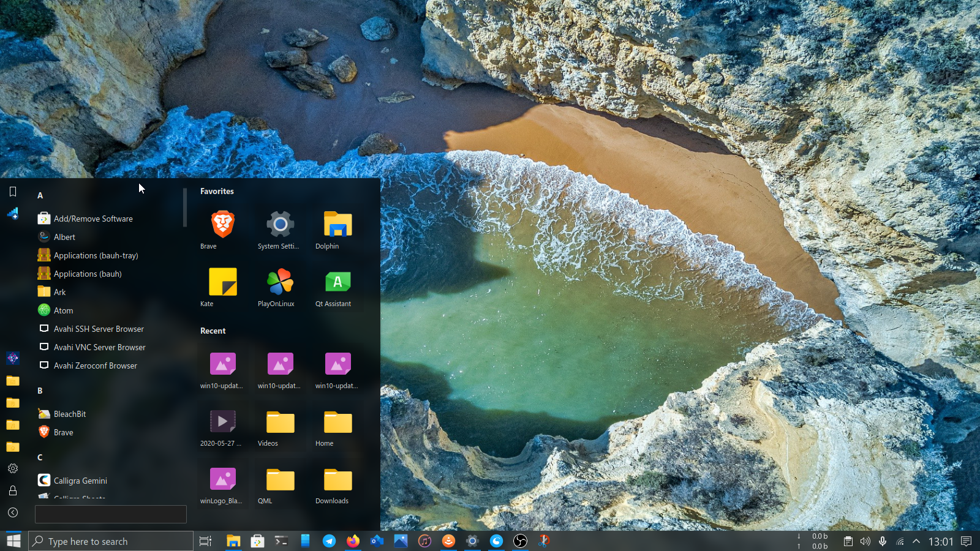Click the application list scrollbar
The height and width of the screenshot is (551, 980).
click(x=184, y=208)
